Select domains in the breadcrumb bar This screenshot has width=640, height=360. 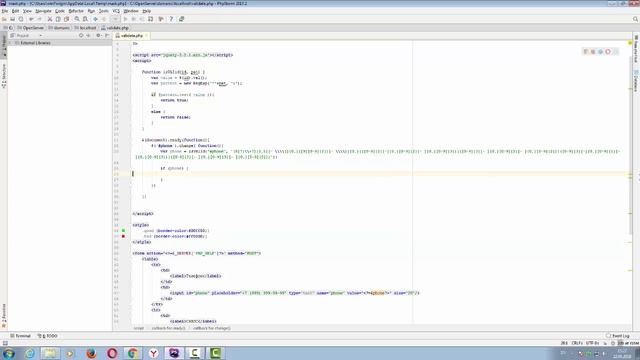pos(59,28)
